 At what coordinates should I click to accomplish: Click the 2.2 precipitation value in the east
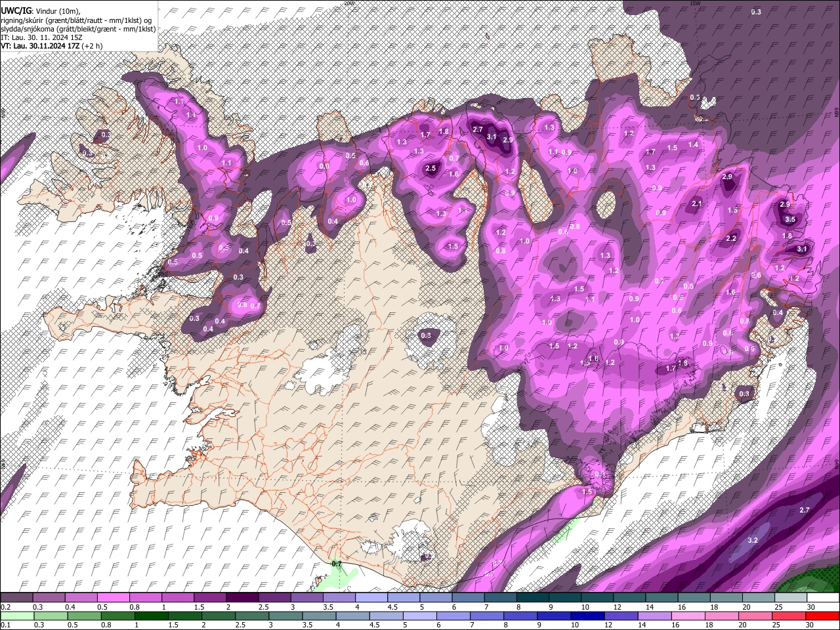(731, 238)
